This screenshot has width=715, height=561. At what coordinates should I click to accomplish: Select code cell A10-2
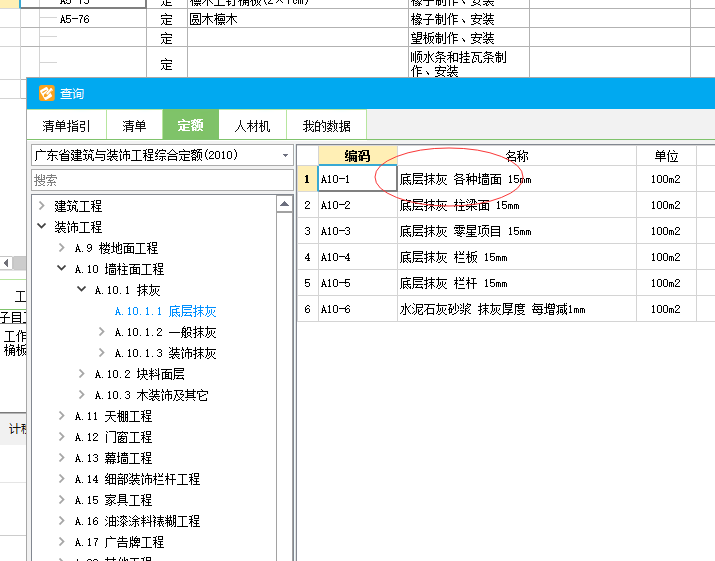tap(358, 205)
